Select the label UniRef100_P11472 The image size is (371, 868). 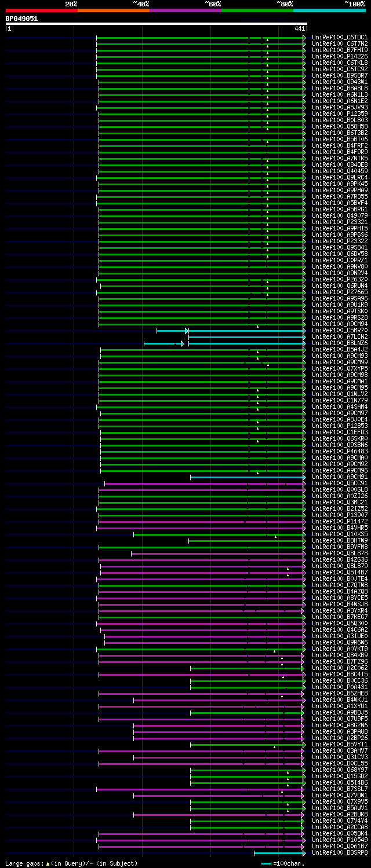pos(340,522)
